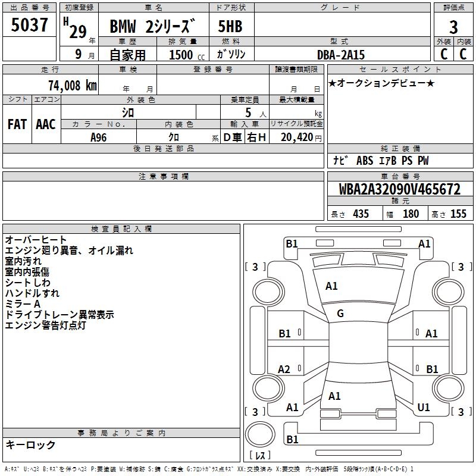This screenshot has height=476, width=476.
Task: Click the "評価点" header
Action: pos(453,7)
